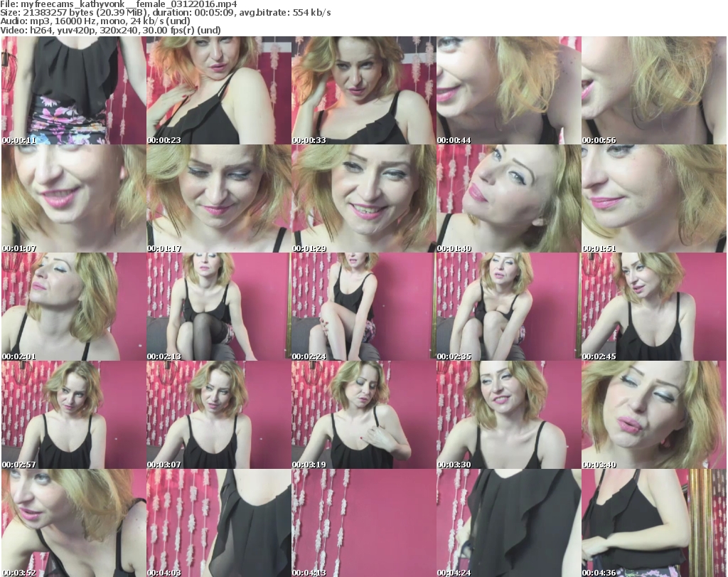Click the Size and duration info line
The height and width of the screenshot is (577, 728).
[165, 13]
